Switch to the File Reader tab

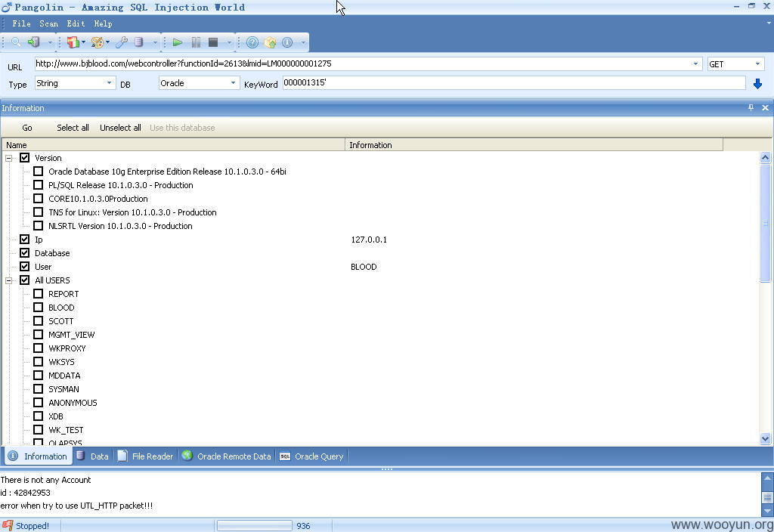[x=145, y=456]
